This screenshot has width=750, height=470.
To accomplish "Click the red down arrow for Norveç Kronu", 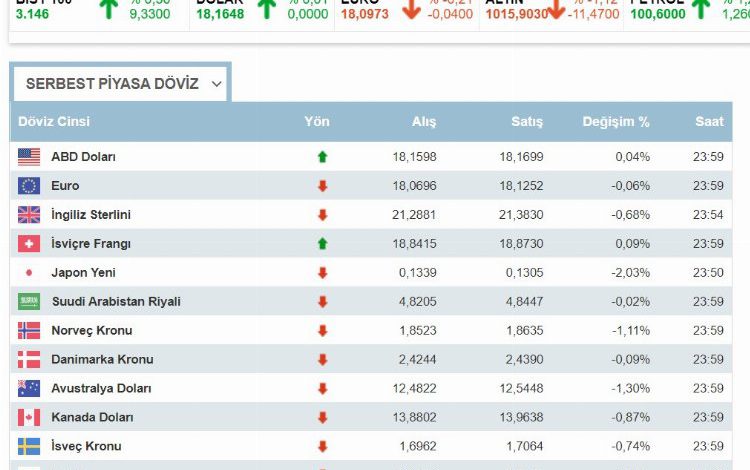I will (x=322, y=330).
